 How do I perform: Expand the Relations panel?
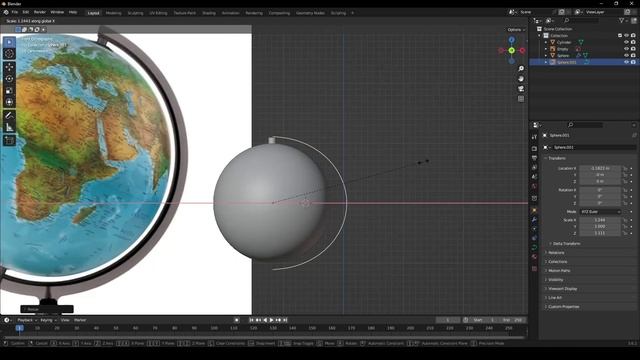(x=556, y=253)
